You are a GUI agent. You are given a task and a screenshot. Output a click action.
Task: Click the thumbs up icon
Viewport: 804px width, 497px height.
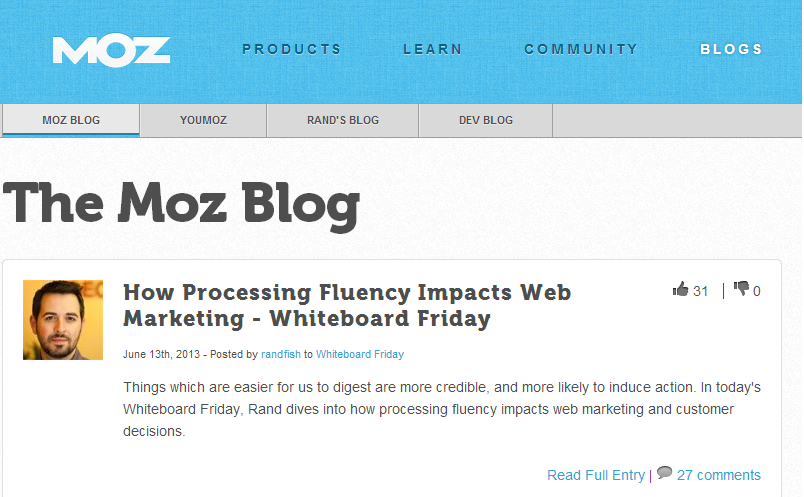tap(680, 289)
